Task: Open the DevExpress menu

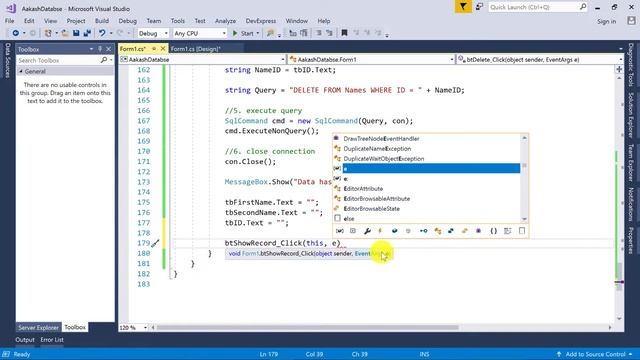Action: (260, 21)
